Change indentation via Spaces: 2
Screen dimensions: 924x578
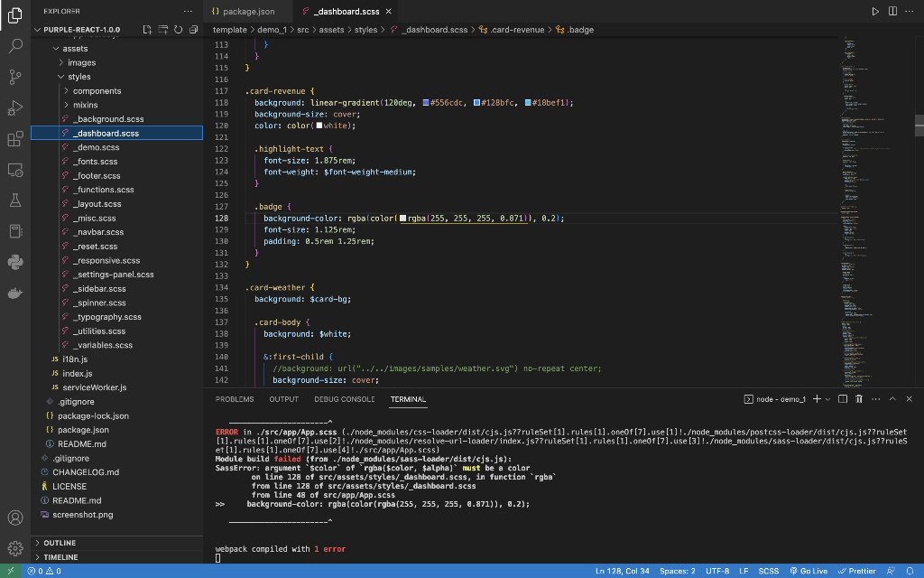(x=677, y=571)
